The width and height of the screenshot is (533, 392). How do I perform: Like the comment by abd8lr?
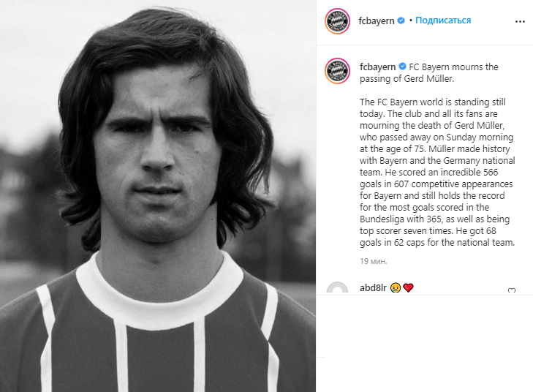click(512, 290)
